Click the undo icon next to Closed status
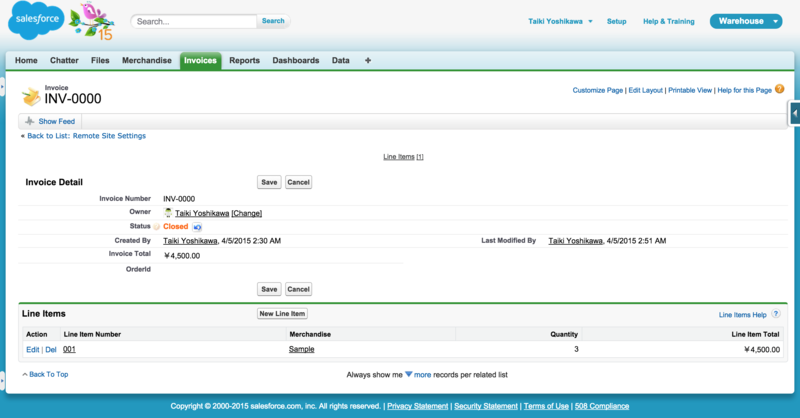 pyautogui.click(x=197, y=227)
